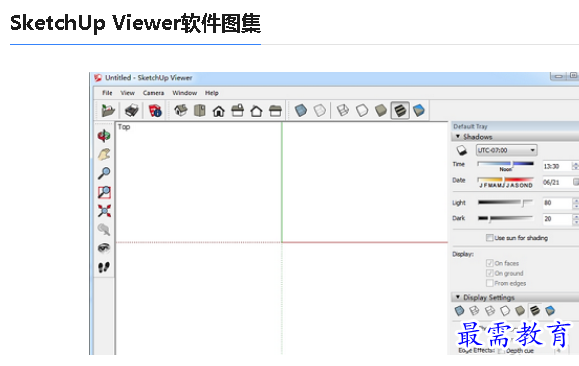Click the Light intensity slider
The image size is (579, 366).
506,202
